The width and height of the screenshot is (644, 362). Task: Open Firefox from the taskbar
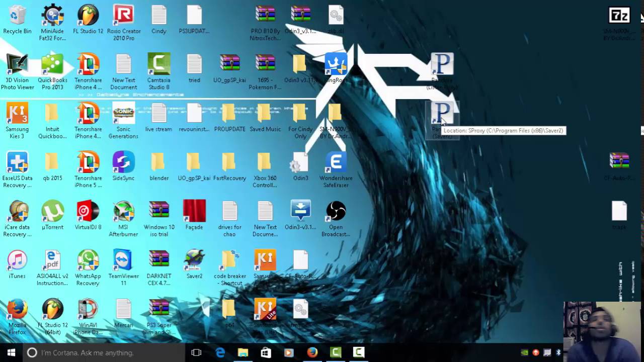pos(312,352)
